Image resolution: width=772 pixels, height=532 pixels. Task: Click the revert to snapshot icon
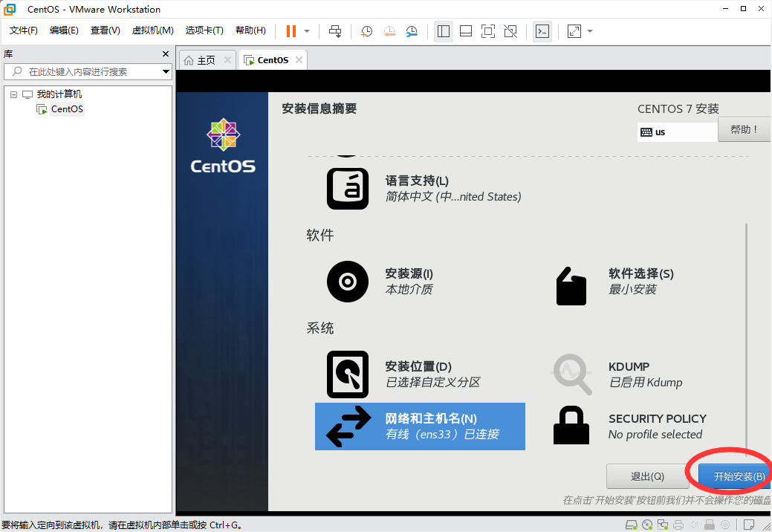tap(389, 31)
